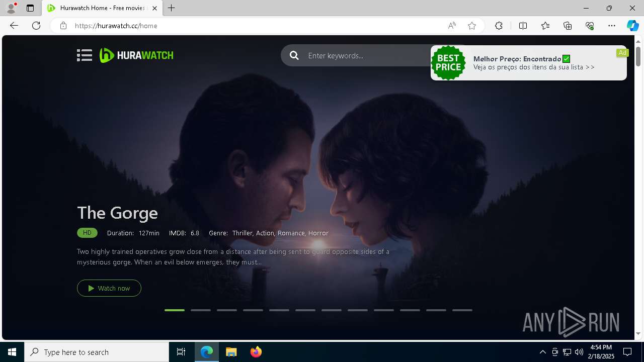Image resolution: width=644 pixels, height=362 pixels.
Task: Jump to the last slide indicator
Action: point(462,310)
